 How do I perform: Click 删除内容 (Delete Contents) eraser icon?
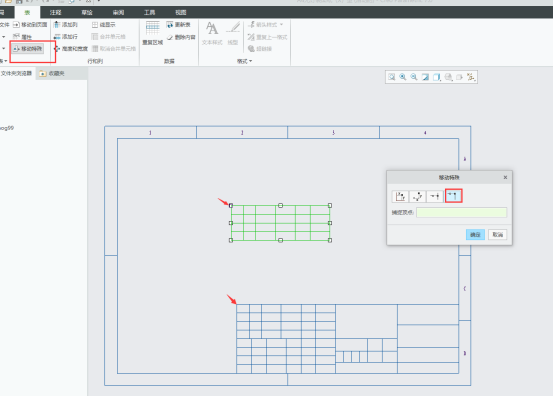(x=170, y=37)
